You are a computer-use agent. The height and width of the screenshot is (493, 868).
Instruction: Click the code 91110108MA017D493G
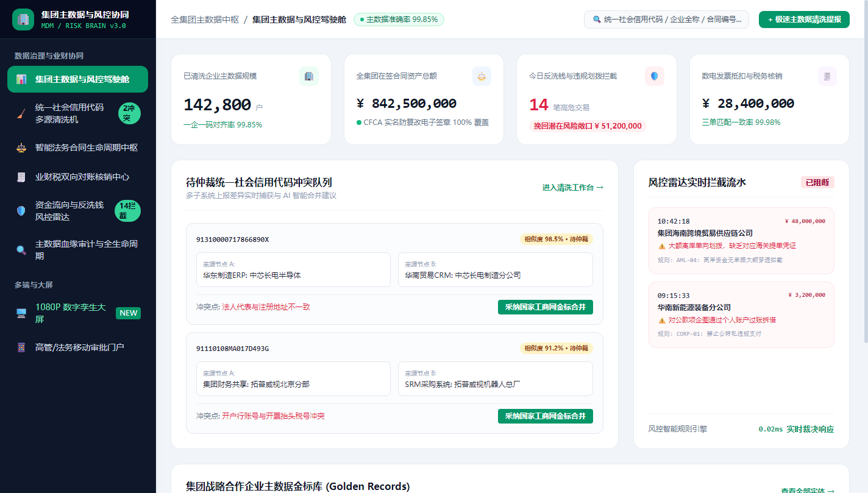232,349
